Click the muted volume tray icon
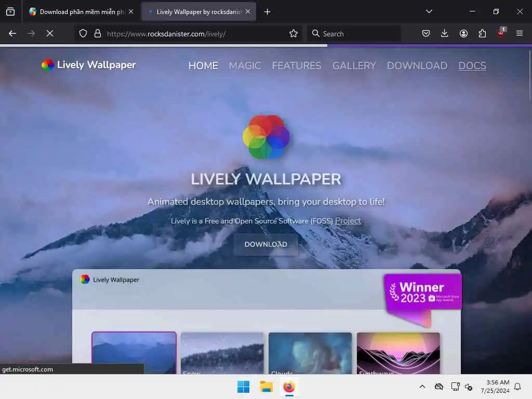Image resolution: width=532 pixels, height=399 pixels. pos(469,387)
